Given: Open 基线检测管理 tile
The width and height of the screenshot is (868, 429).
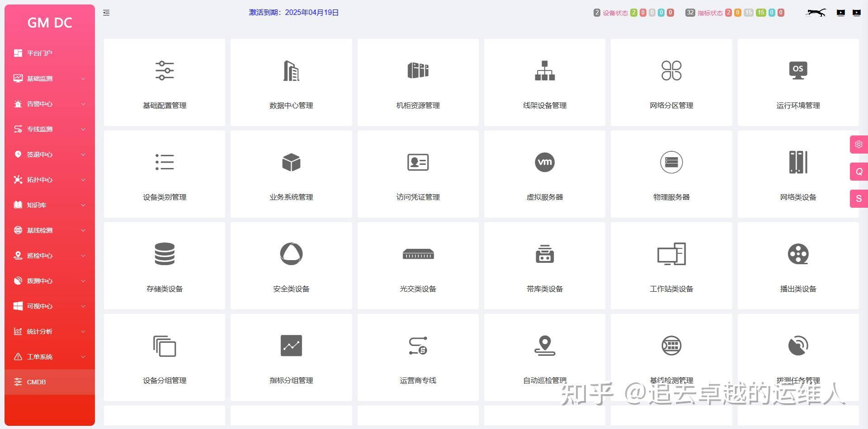Looking at the screenshot, I should [671, 357].
